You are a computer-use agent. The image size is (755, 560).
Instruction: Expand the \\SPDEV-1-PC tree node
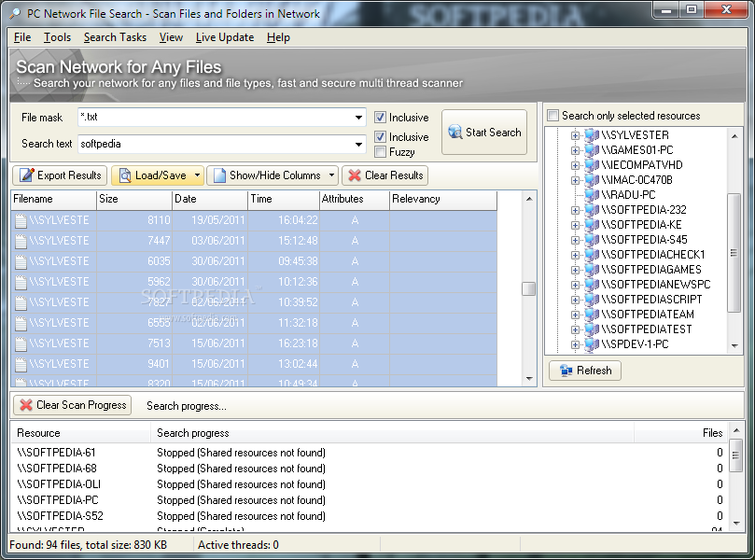575,344
